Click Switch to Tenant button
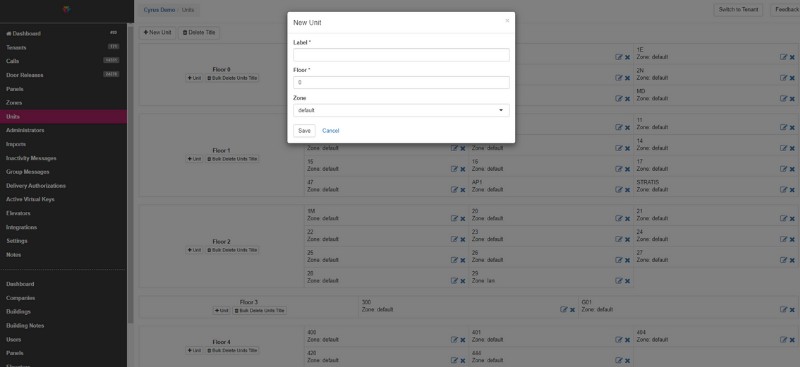 click(738, 10)
